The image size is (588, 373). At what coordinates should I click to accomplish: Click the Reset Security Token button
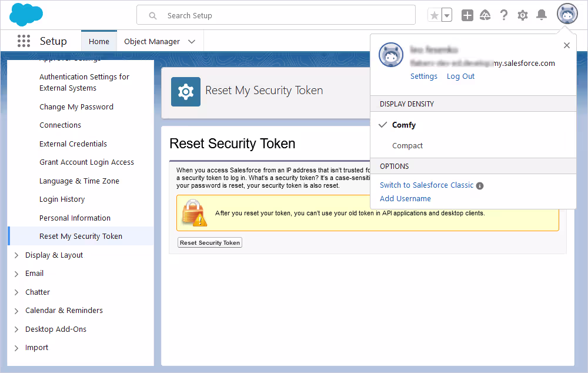tap(209, 242)
